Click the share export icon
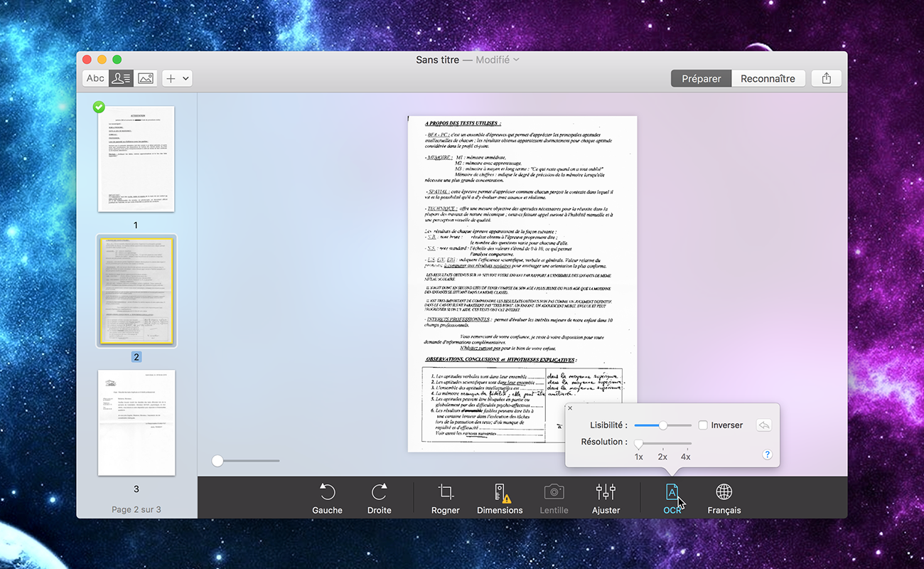924x569 pixels. tap(826, 79)
